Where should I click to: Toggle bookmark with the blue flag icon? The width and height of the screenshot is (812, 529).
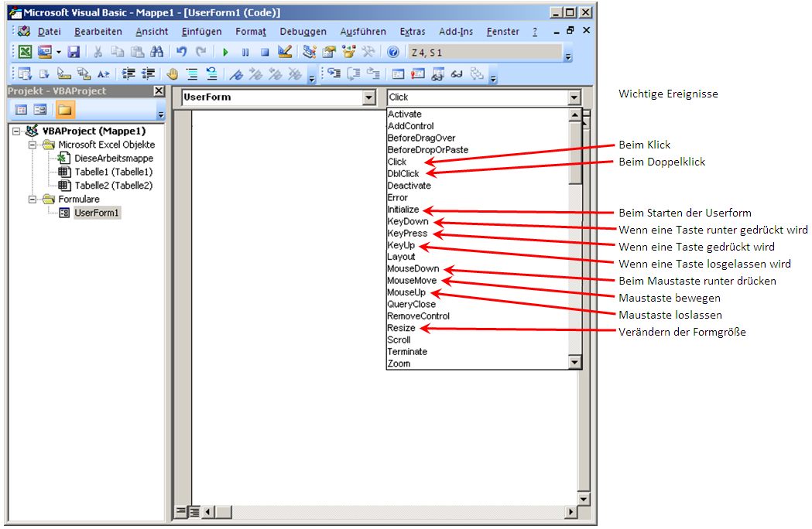(236, 74)
